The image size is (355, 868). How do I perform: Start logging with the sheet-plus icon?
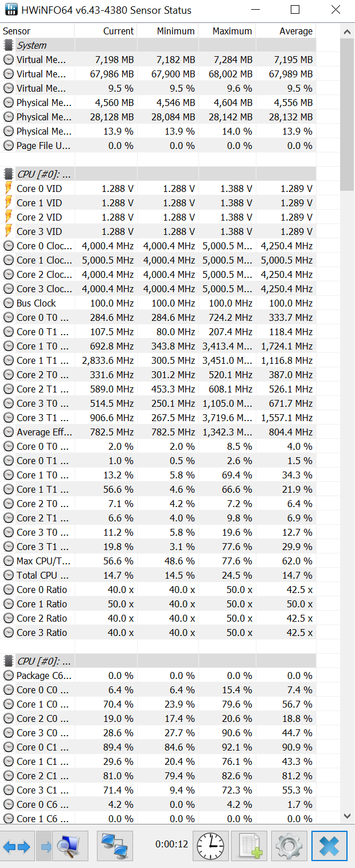click(250, 846)
